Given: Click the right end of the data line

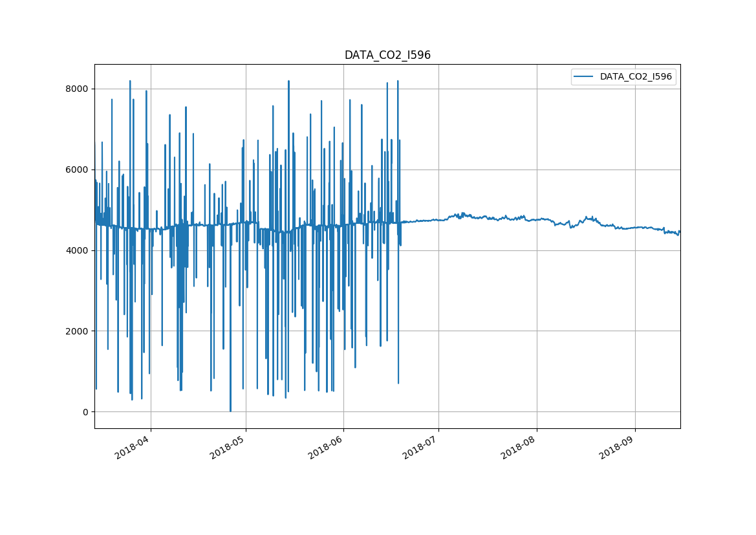Looking at the screenshot, I should (679, 232).
